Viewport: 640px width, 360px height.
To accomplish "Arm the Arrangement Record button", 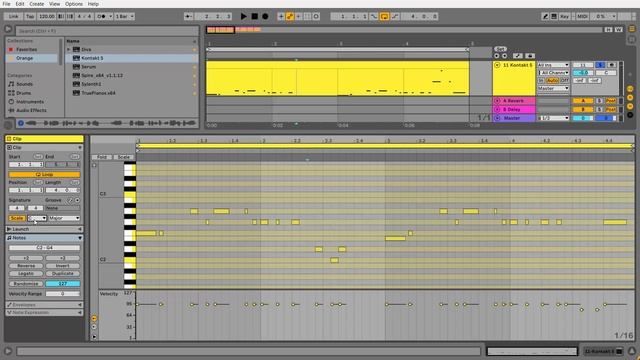I will [x=265, y=16].
